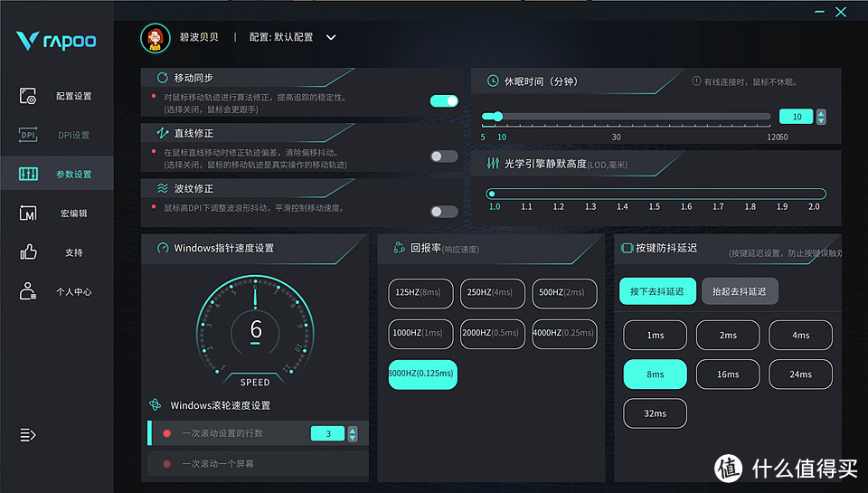The image size is (868, 493).
Task: Set debounce delay to 8ms
Action: coord(655,374)
